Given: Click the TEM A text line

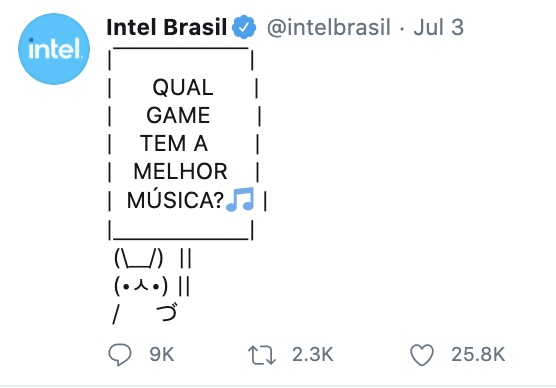Looking at the screenshot, I should click(174, 143).
